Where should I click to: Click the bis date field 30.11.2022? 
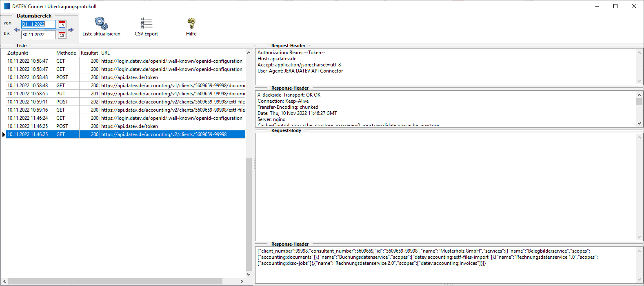38,35
